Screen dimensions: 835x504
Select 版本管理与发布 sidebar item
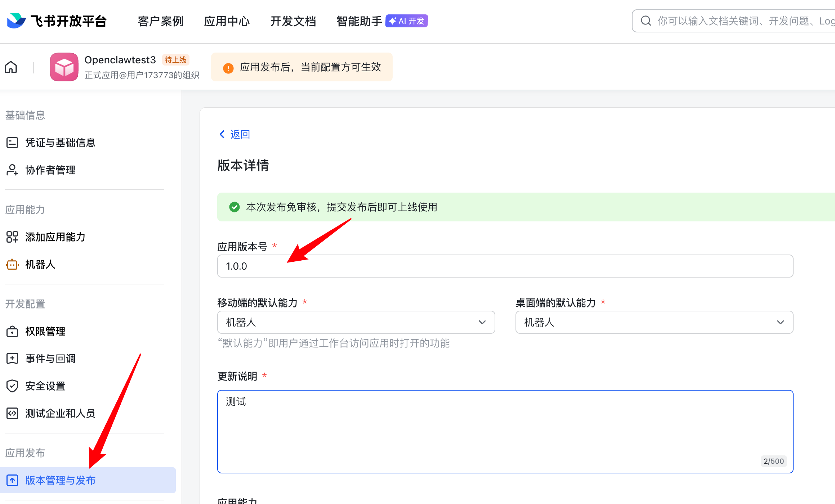coord(60,480)
